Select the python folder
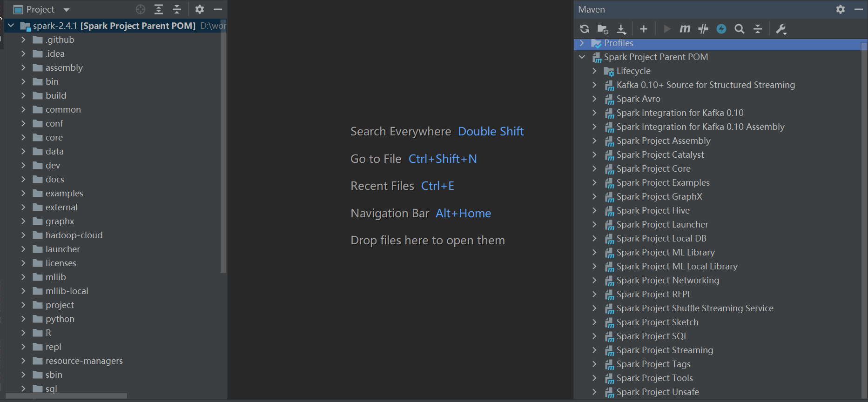Image resolution: width=868 pixels, height=402 pixels. [x=60, y=319]
